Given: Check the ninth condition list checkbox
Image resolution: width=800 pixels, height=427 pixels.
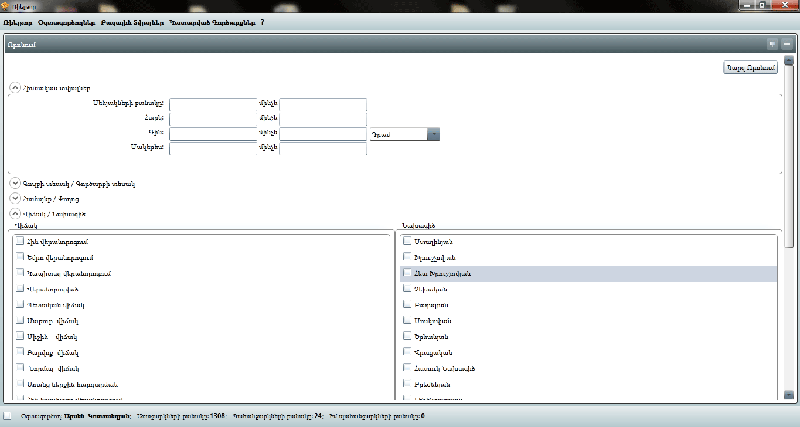Looking at the screenshot, I should [20, 367].
